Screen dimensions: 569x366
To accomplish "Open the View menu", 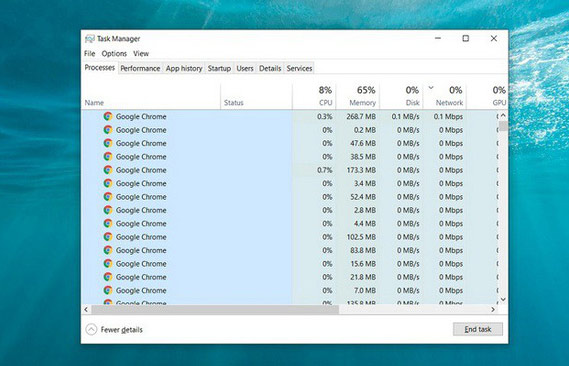I will tap(141, 54).
